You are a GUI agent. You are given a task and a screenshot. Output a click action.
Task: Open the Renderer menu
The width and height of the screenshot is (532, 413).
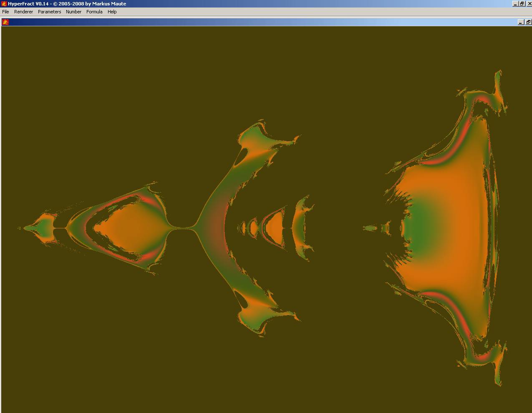23,12
